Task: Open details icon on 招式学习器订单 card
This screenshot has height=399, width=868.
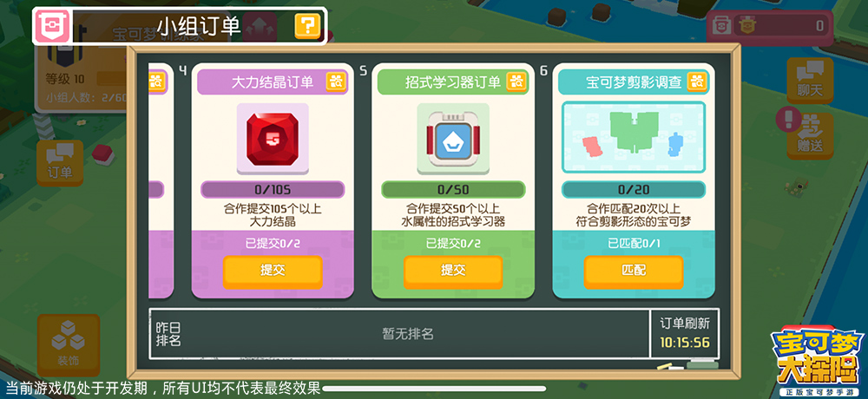Action: pyautogui.click(x=516, y=82)
